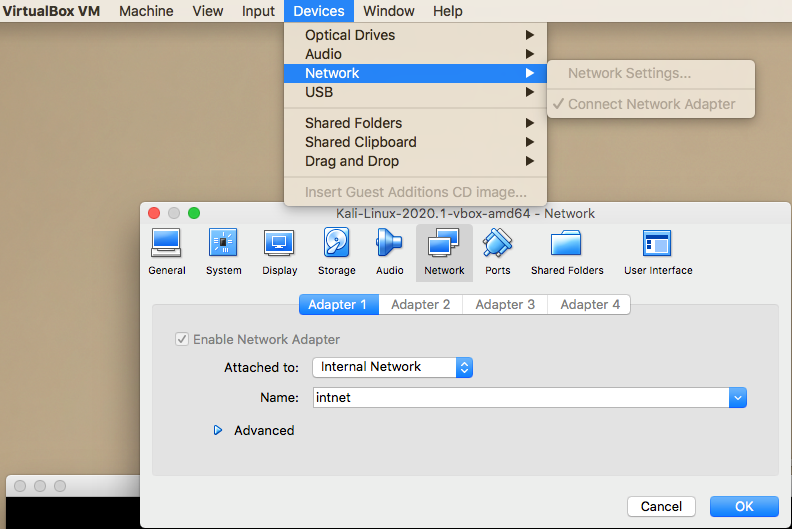
Task: Open the Input menu
Action: point(258,11)
